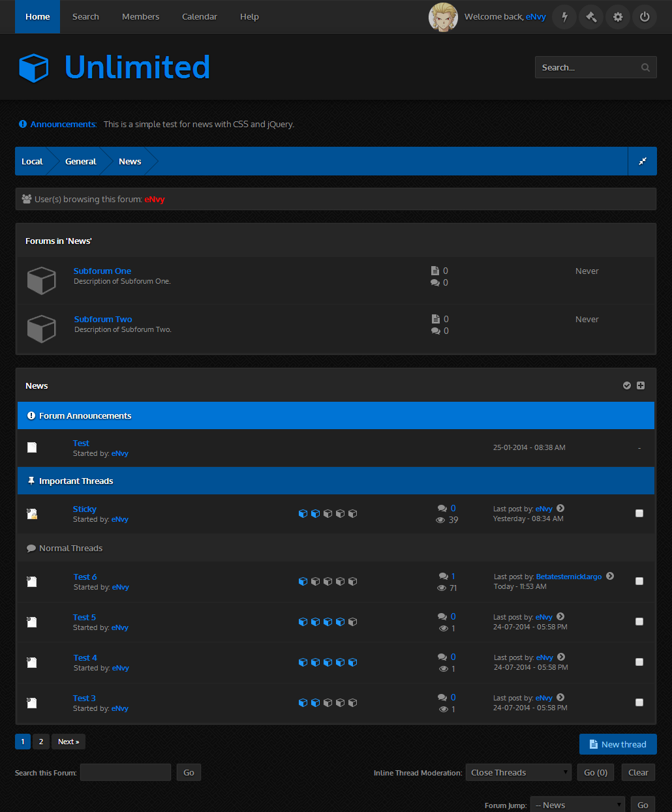Open the Calendar menu item

[x=199, y=17]
